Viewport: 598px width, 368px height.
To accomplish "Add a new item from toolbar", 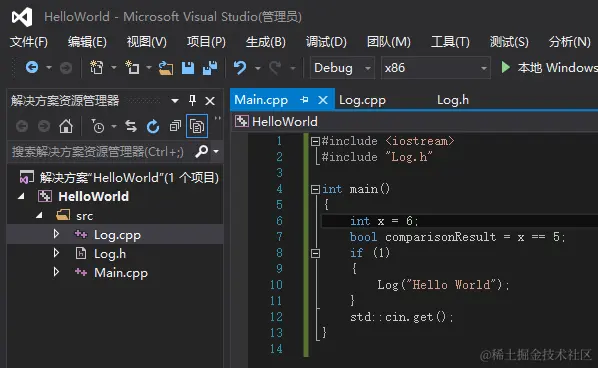I will tap(132, 68).
